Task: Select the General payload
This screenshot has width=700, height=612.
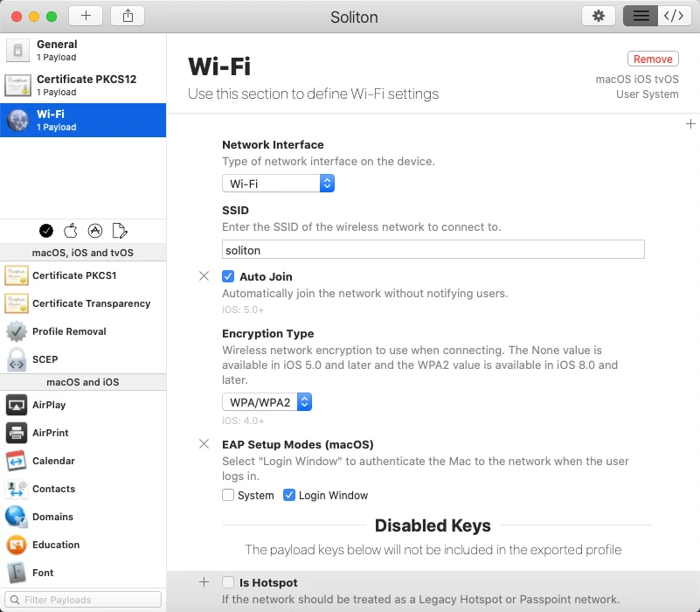Action: 83,50
